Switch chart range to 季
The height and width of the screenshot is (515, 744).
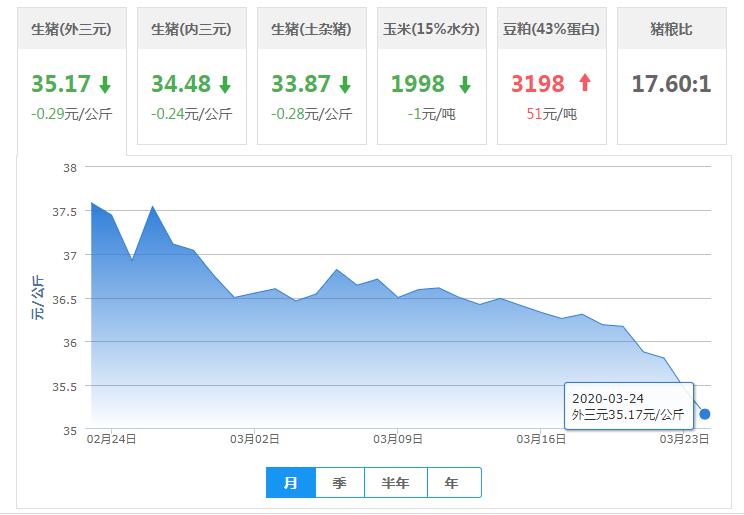(340, 483)
